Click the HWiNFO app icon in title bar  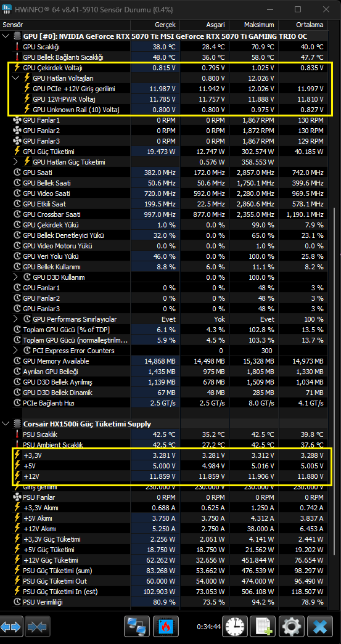point(8,9)
